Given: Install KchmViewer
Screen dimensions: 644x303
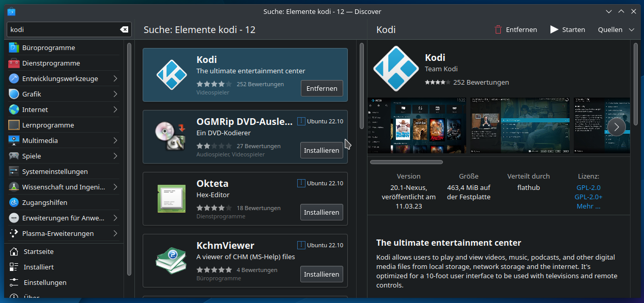Looking at the screenshot, I should (x=321, y=274).
